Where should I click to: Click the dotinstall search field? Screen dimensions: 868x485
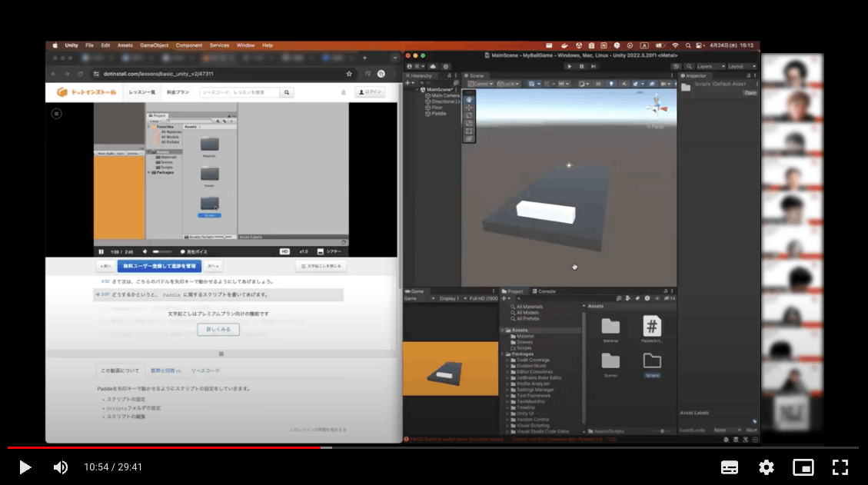click(240, 92)
